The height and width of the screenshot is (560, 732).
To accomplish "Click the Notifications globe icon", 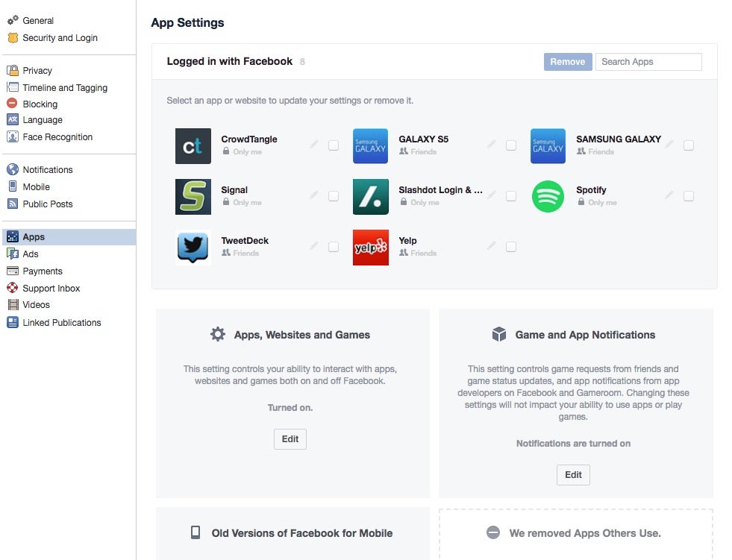I will pyautogui.click(x=13, y=169).
